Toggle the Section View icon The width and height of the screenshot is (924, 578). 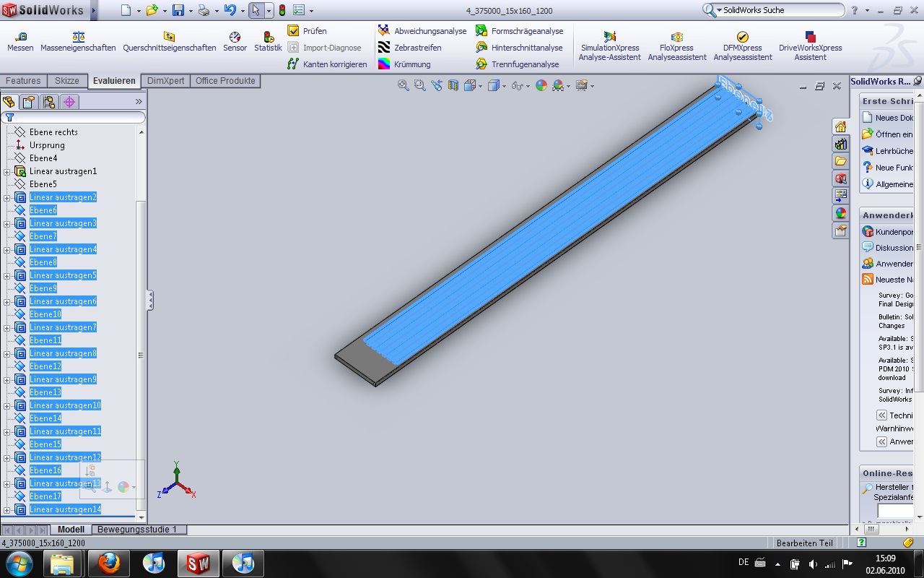click(x=453, y=85)
